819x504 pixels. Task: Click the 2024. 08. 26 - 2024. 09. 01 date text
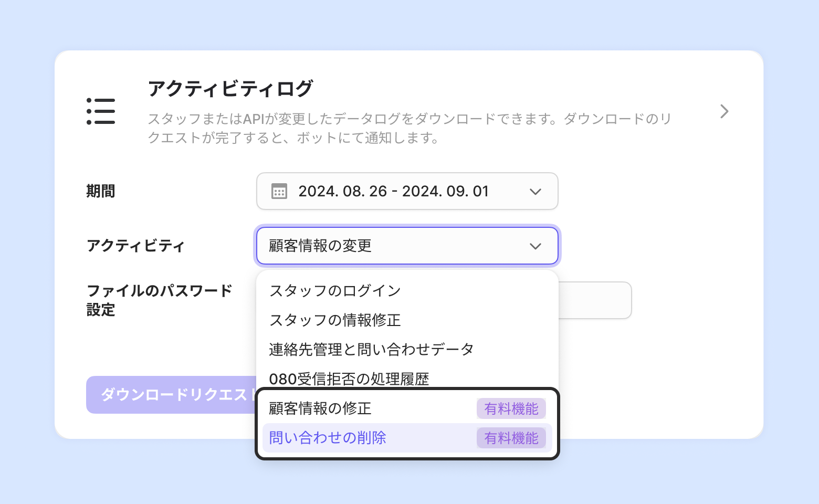(394, 192)
